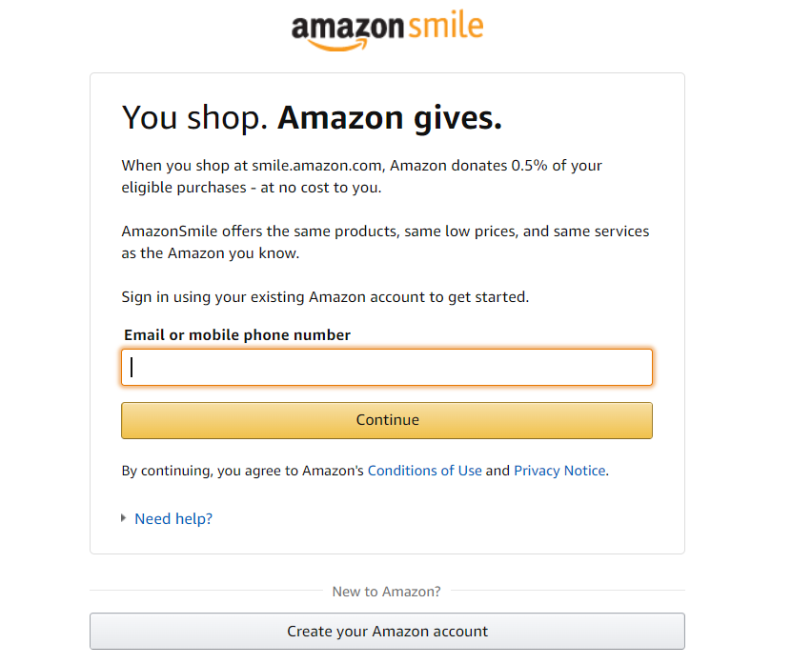This screenshot has width=812, height=664.
Task: Open the Need help? link
Action: click(173, 519)
